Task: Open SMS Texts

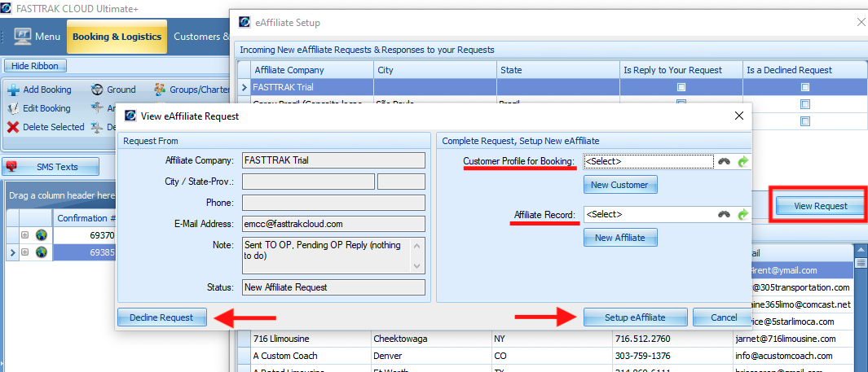Action: pyautogui.click(x=51, y=166)
